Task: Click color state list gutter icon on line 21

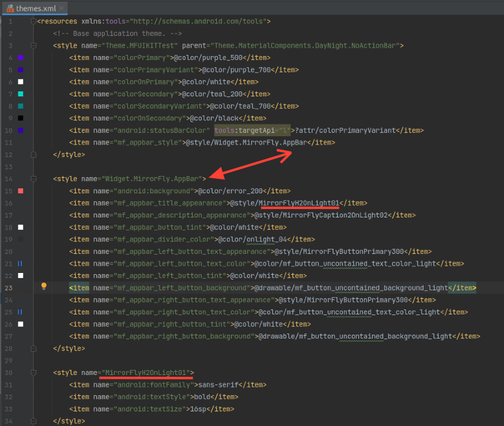Action: pos(20,263)
